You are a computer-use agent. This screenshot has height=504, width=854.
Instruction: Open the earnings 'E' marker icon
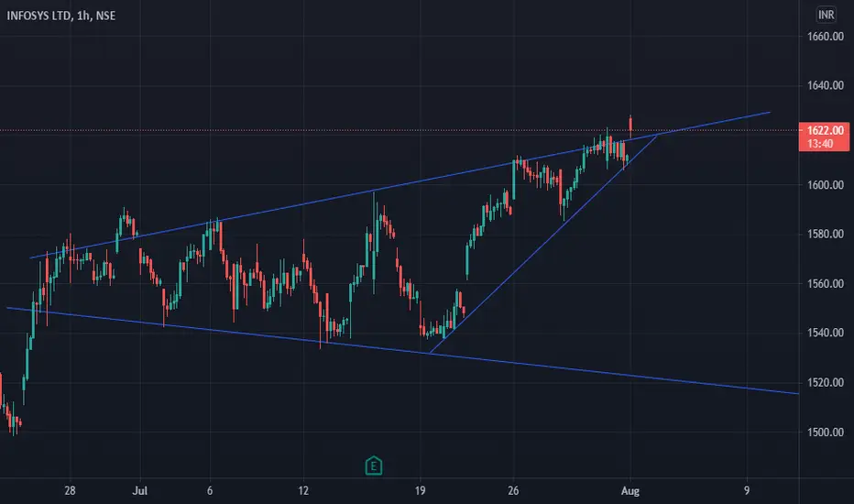[x=373, y=466]
